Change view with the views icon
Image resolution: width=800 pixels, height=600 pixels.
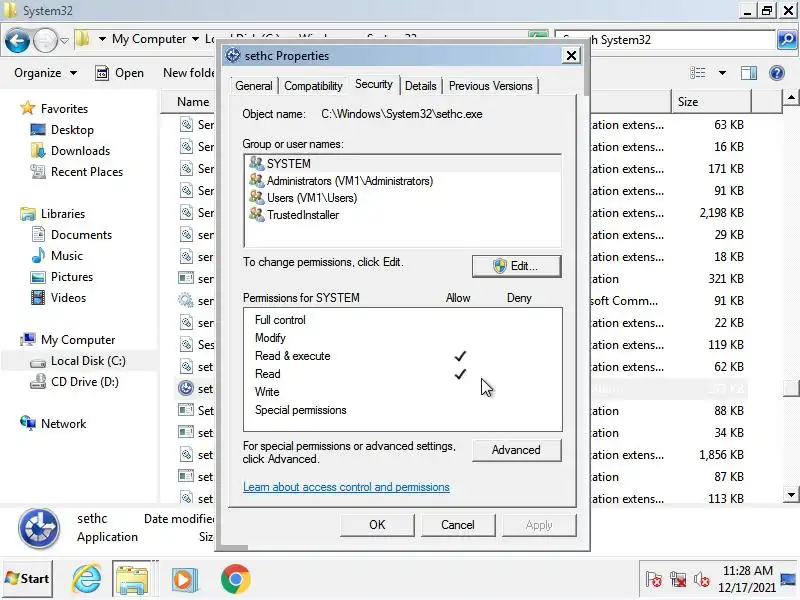click(697, 73)
